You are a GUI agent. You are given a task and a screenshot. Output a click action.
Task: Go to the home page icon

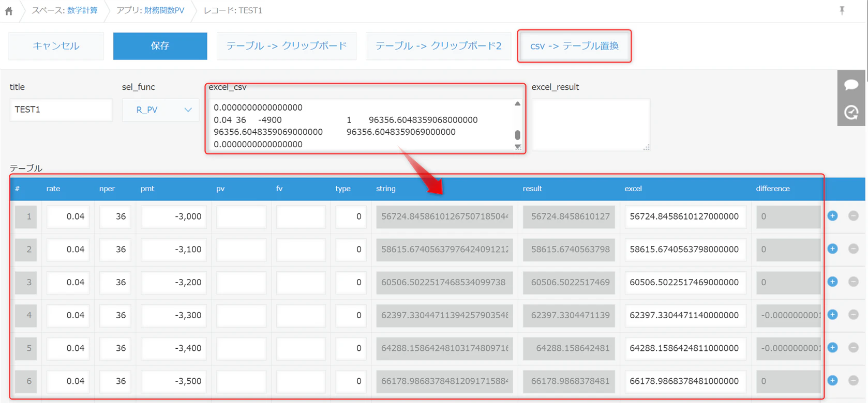9,11
